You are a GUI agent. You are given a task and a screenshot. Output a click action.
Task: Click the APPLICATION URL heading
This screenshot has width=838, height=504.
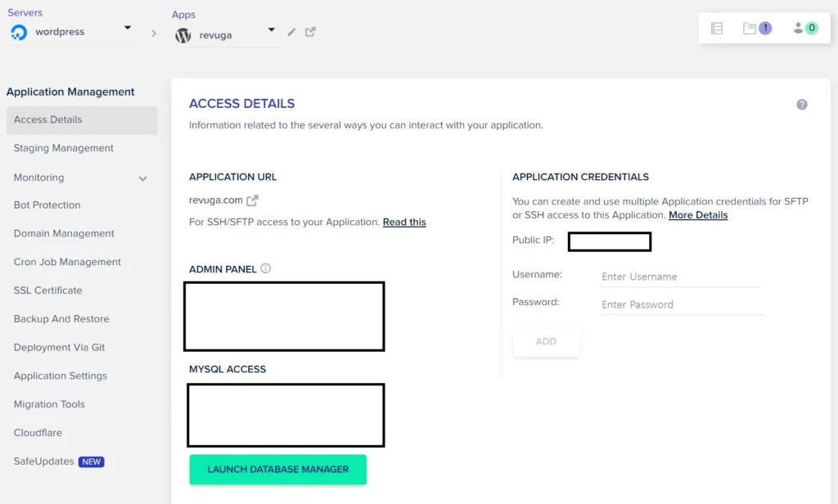(232, 177)
